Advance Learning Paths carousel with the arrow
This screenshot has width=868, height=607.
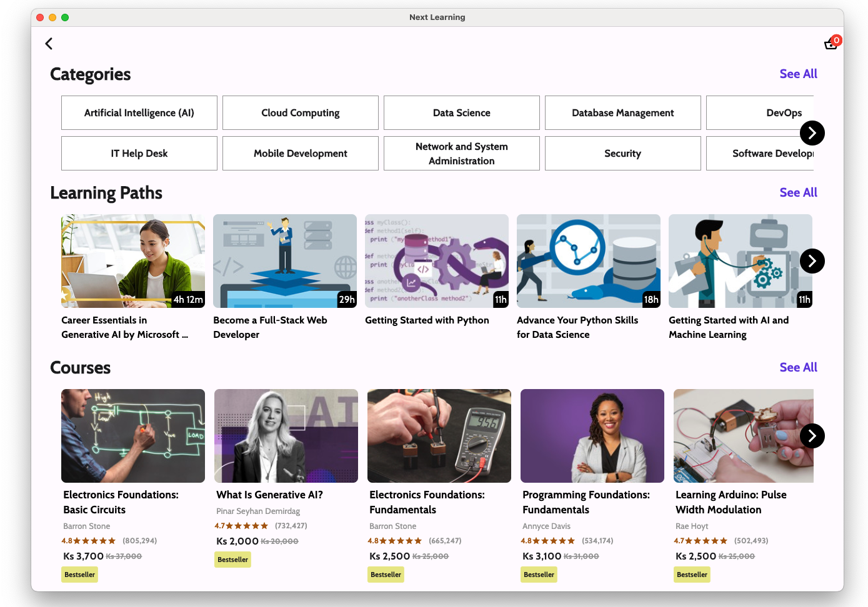tap(812, 261)
